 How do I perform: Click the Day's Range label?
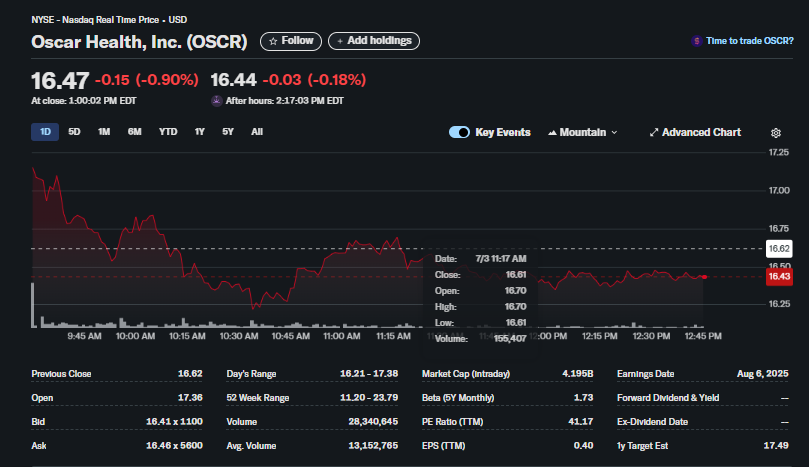point(251,374)
